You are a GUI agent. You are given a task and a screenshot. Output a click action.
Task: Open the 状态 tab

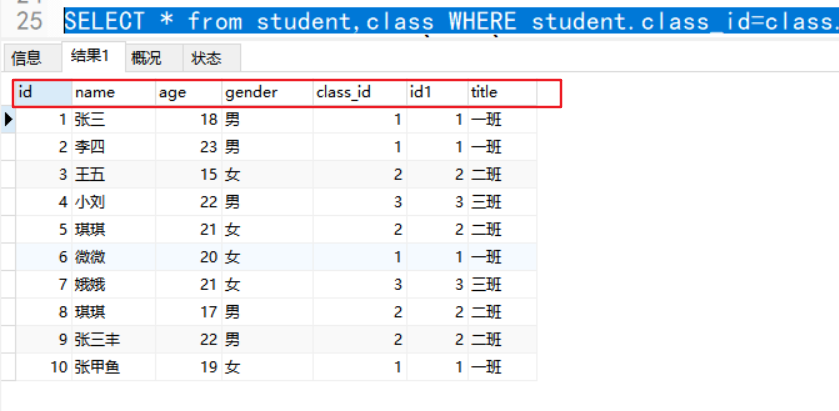coord(211,58)
